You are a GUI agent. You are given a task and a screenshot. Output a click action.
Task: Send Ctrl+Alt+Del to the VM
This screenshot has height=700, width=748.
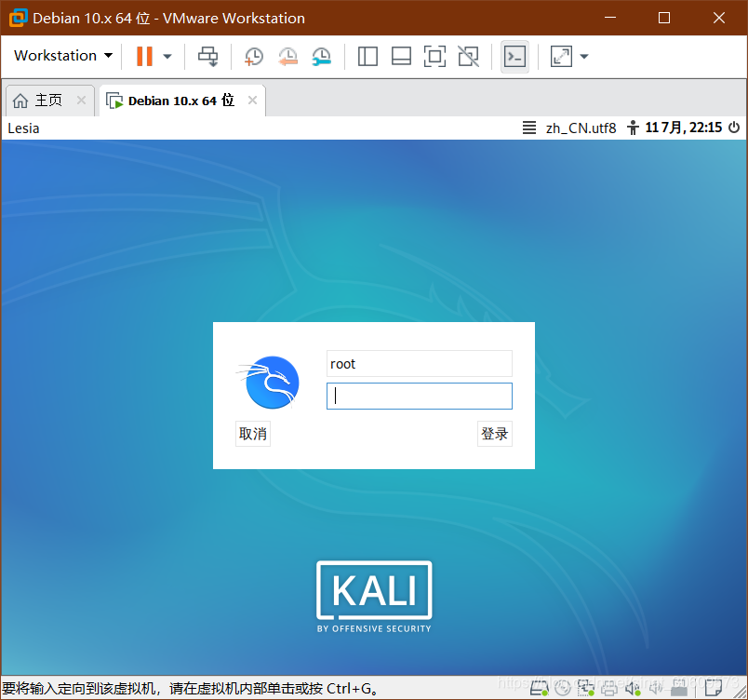208,56
